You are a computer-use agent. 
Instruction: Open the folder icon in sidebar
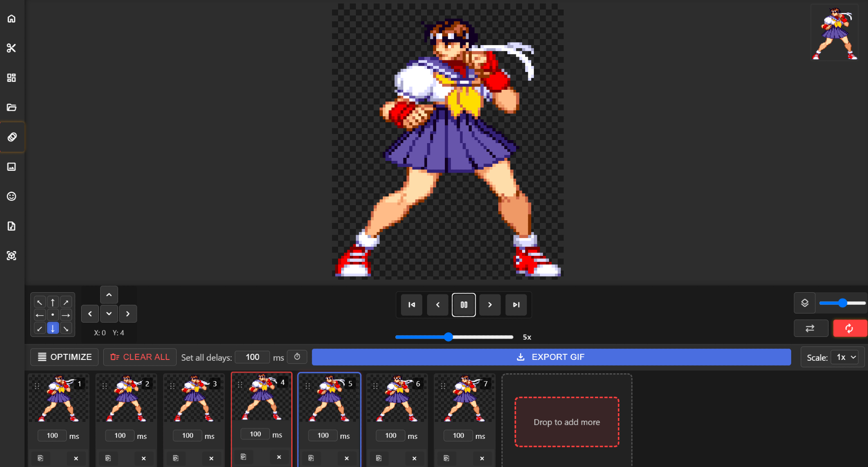(x=12, y=108)
